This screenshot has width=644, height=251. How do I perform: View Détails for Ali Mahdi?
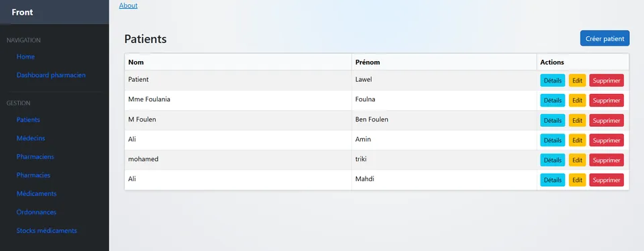(552, 179)
